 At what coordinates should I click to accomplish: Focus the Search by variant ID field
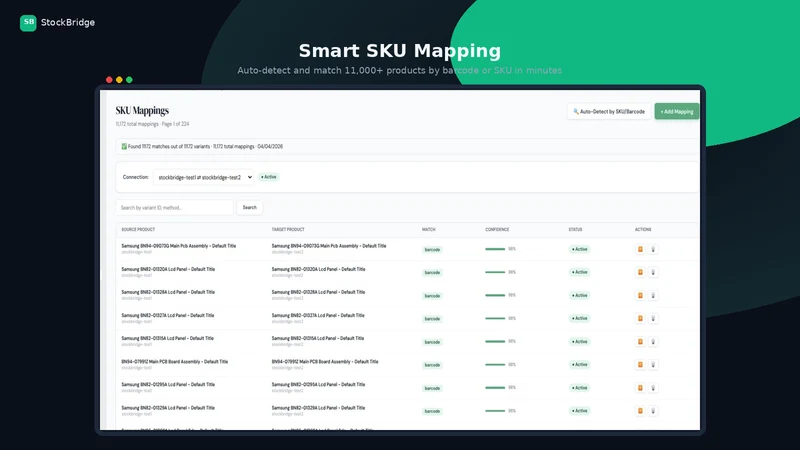174,208
